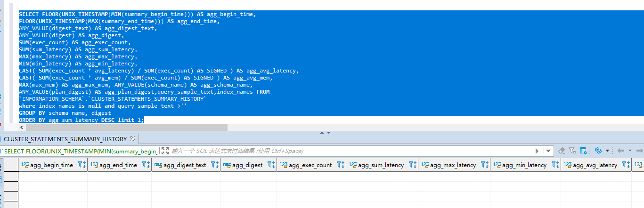Close the CLUSTER_STATEMENTS_SUMMARY_HISTORY tab
644x208 pixels.
[x=133, y=139]
